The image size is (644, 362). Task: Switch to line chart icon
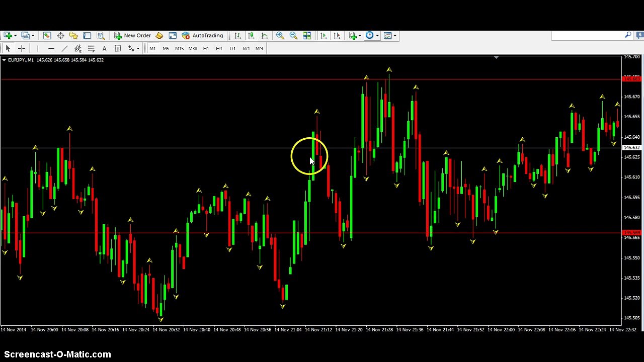pyautogui.click(x=265, y=35)
